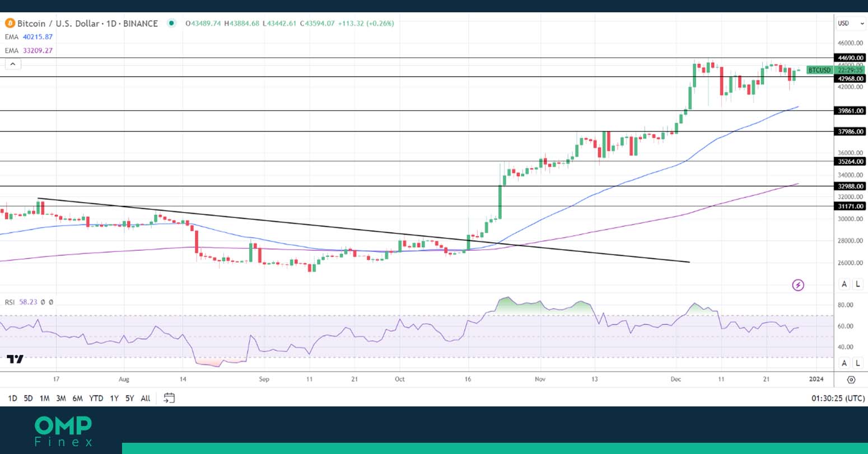Click the OMP Finex logo
The height and width of the screenshot is (454, 868).
click(63, 430)
